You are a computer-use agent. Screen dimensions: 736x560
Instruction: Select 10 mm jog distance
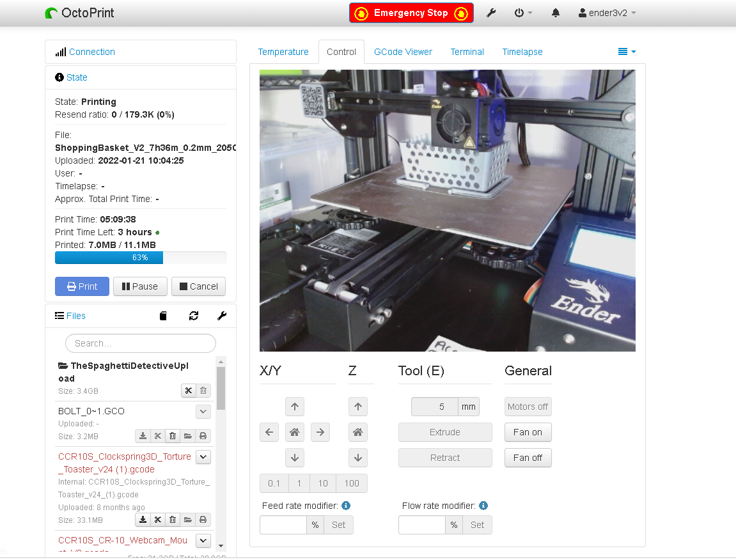[323, 483]
